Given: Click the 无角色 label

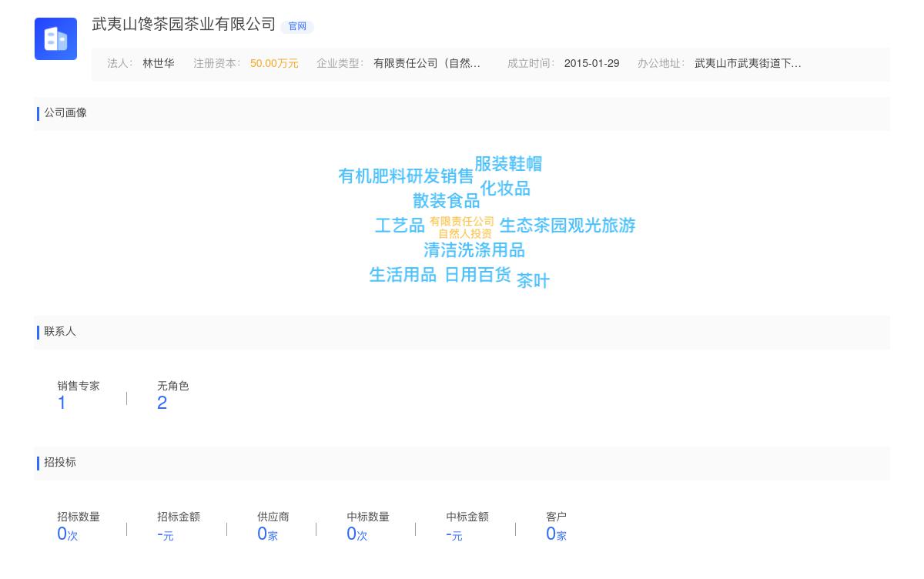Looking at the screenshot, I should [x=173, y=387].
